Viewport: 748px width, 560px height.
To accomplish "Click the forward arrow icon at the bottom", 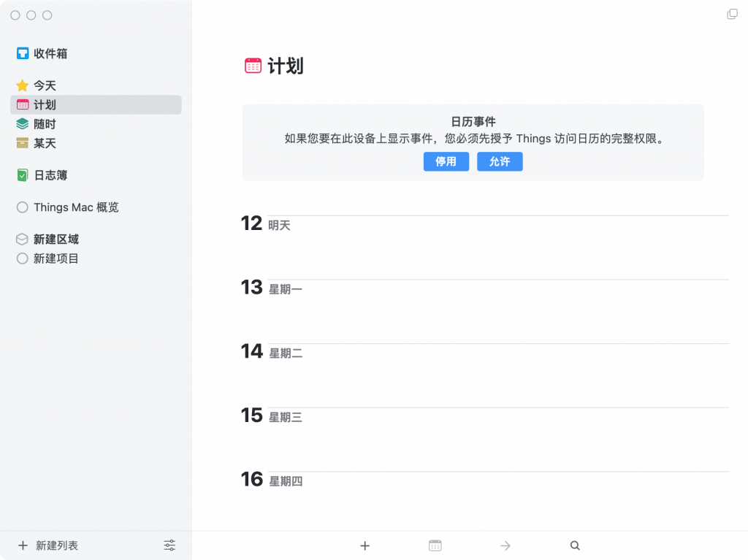I will pyautogui.click(x=505, y=545).
